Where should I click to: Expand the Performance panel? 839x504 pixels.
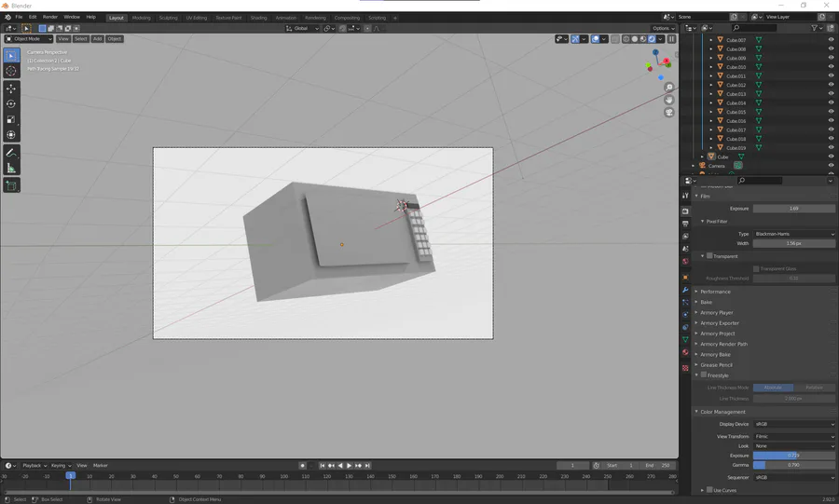(x=715, y=292)
